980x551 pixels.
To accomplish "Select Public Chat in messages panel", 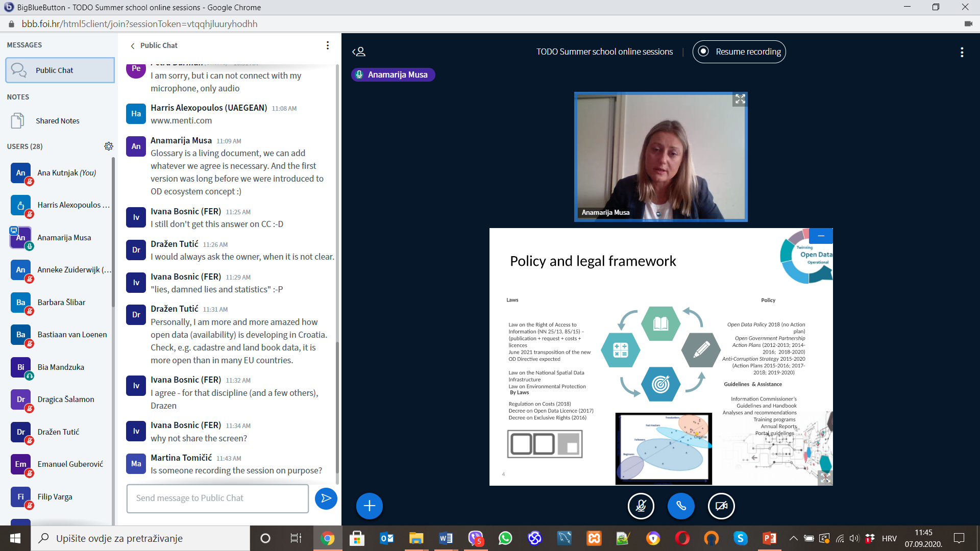I will (x=60, y=70).
